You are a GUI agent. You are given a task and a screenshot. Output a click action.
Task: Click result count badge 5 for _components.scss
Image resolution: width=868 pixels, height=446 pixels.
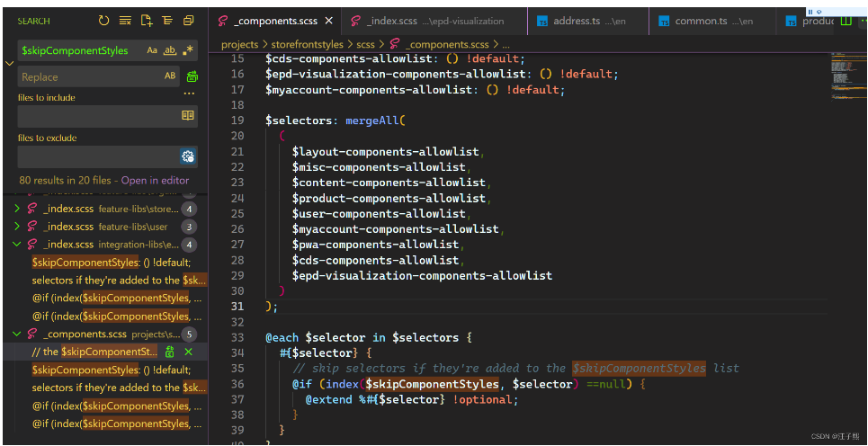pyautogui.click(x=189, y=334)
